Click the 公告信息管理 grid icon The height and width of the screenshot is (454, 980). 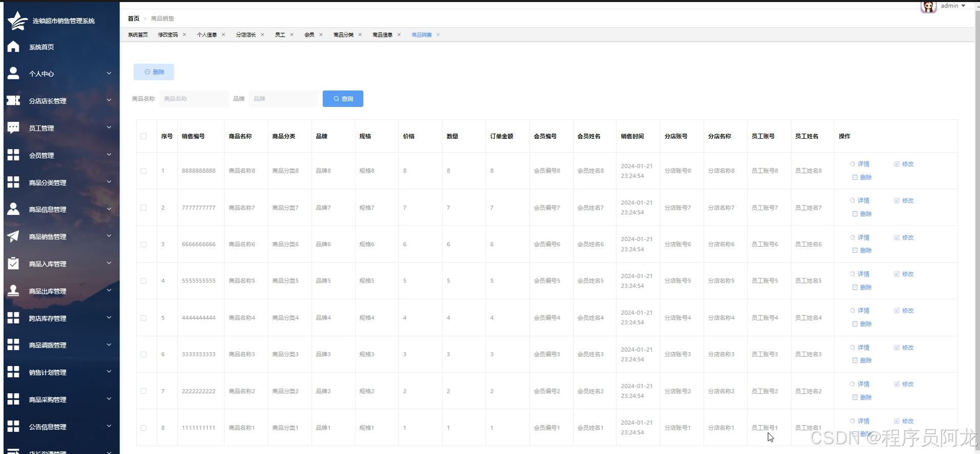point(13,426)
